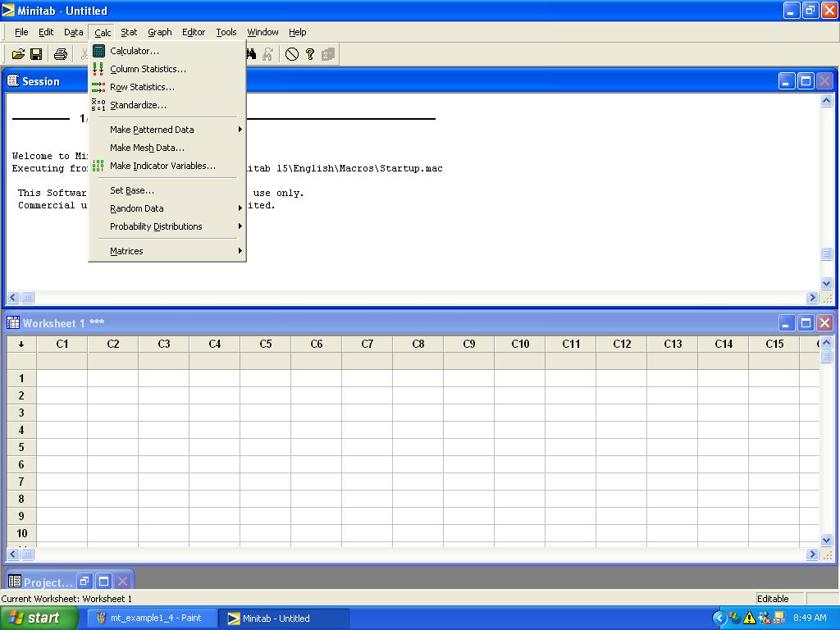Choose Column Statistics menu entry
The width and height of the screenshot is (840, 630).
(x=148, y=69)
